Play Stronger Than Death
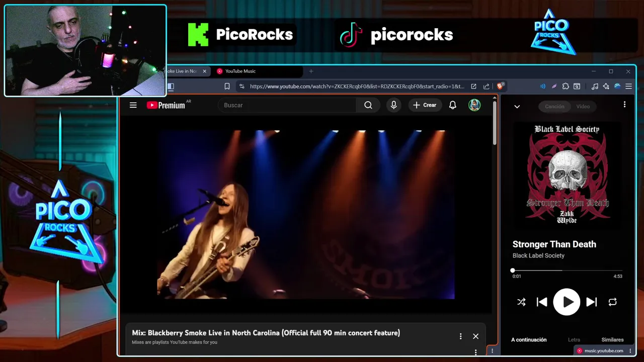Screen dimensions: 644x362 (x=567, y=302)
